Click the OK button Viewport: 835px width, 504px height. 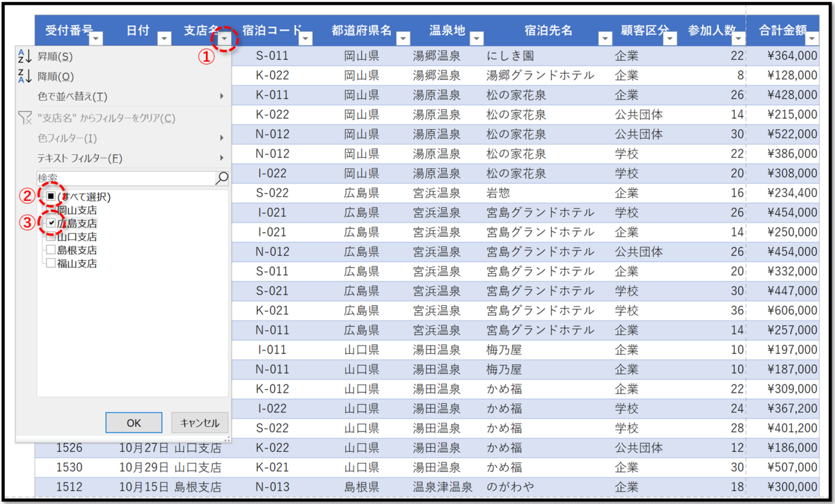click(133, 422)
